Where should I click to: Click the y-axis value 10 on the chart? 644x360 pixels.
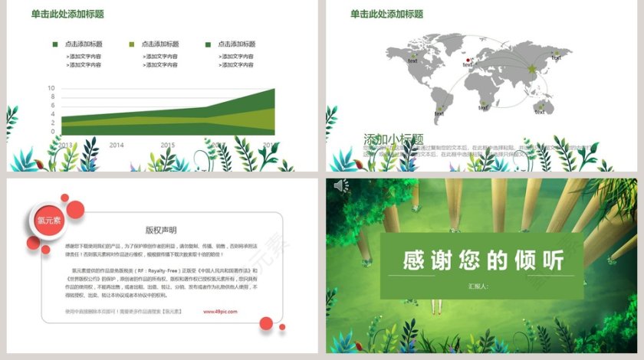coord(51,88)
